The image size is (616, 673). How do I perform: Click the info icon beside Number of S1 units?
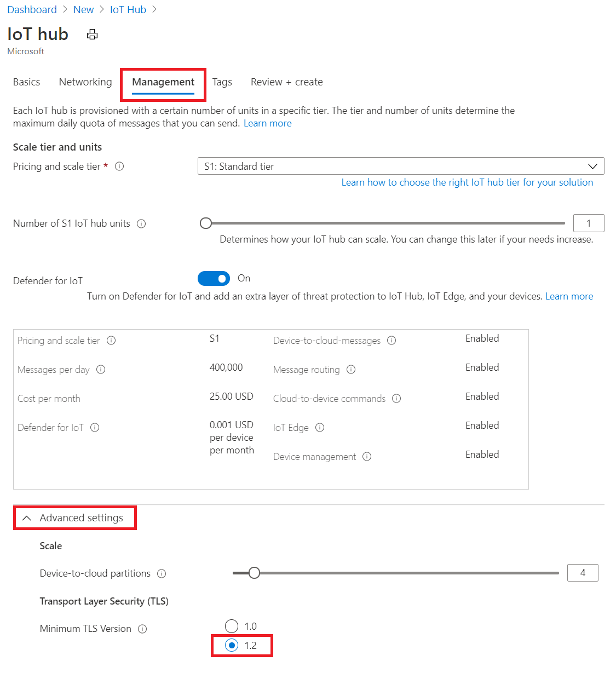tap(141, 223)
